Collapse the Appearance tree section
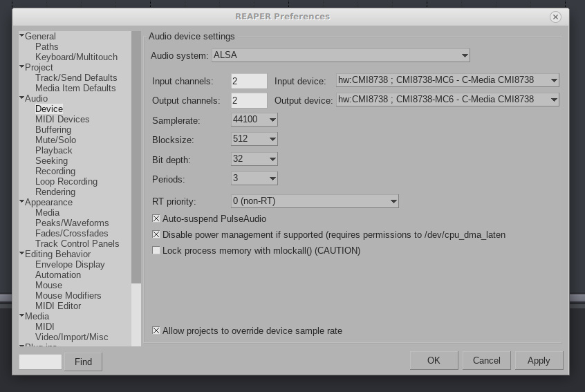 pos(21,202)
